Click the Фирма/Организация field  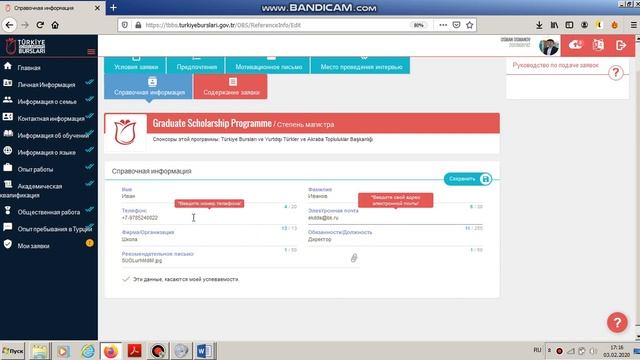(x=209, y=239)
